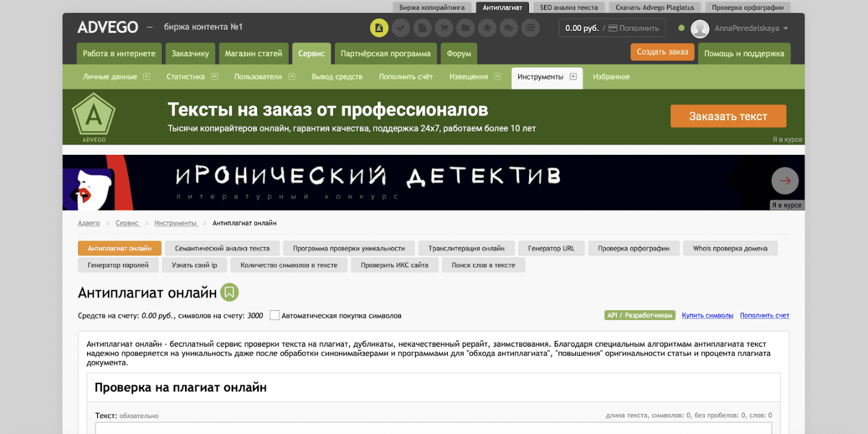Expand the Извещения dropdown arrow
The width and height of the screenshot is (868, 434).
[x=497, y=77]
